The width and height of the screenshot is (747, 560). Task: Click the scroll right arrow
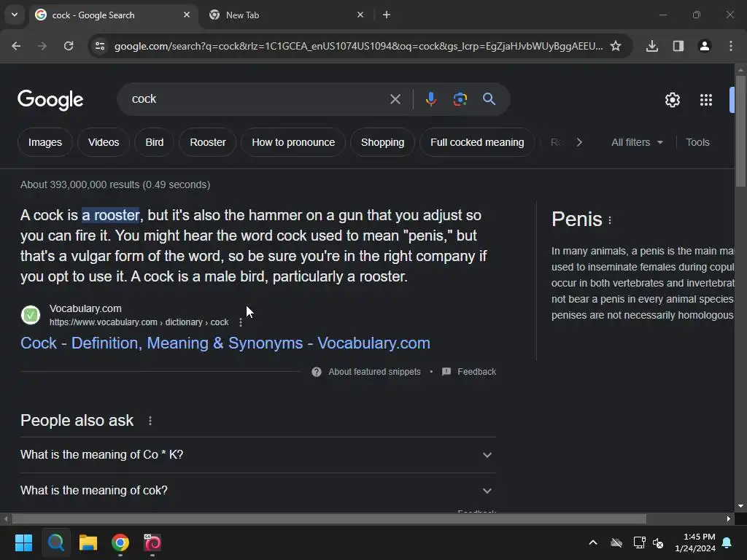pos(729,518)
